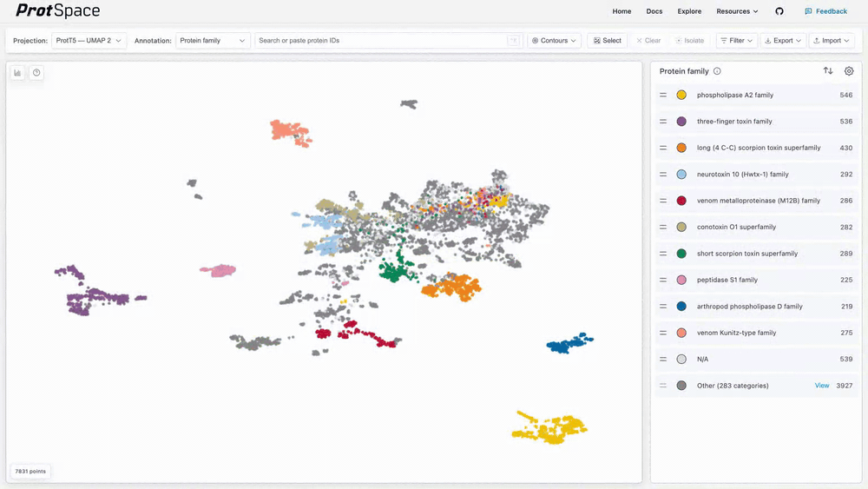The width and height of the screenshot is (868, 489).
Task: Open the Annotation dropdown Protein family
Action: coord(213,41)
